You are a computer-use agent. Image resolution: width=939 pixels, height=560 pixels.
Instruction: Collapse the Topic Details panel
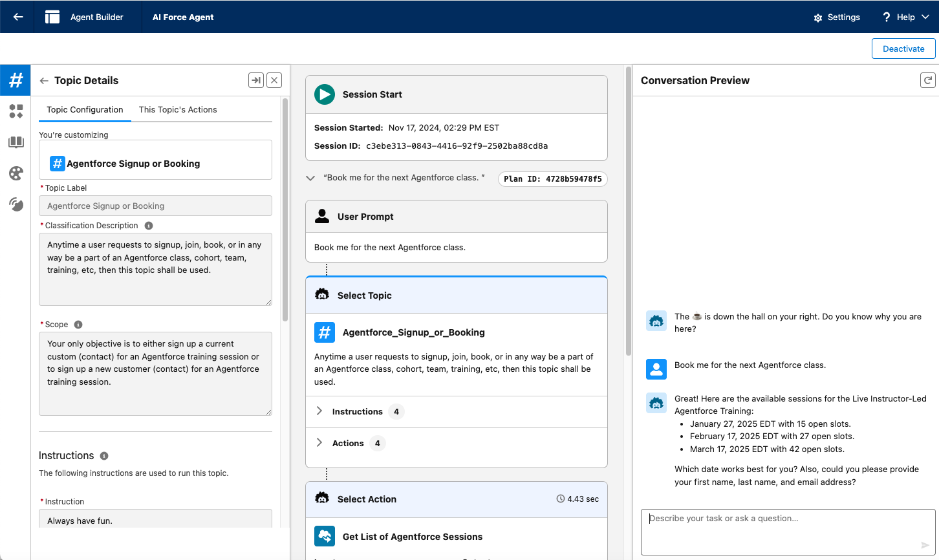tap(256, 80)
